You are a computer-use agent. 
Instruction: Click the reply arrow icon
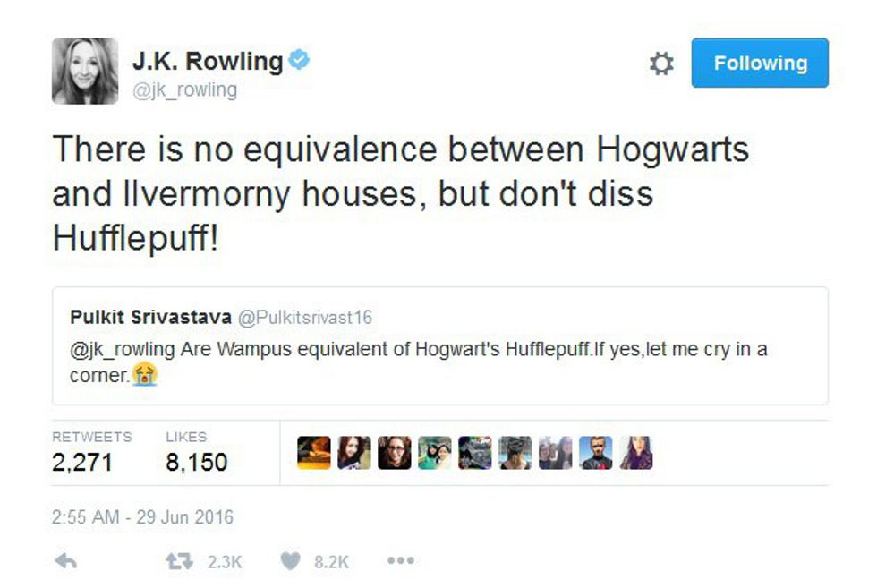point(66,560)
